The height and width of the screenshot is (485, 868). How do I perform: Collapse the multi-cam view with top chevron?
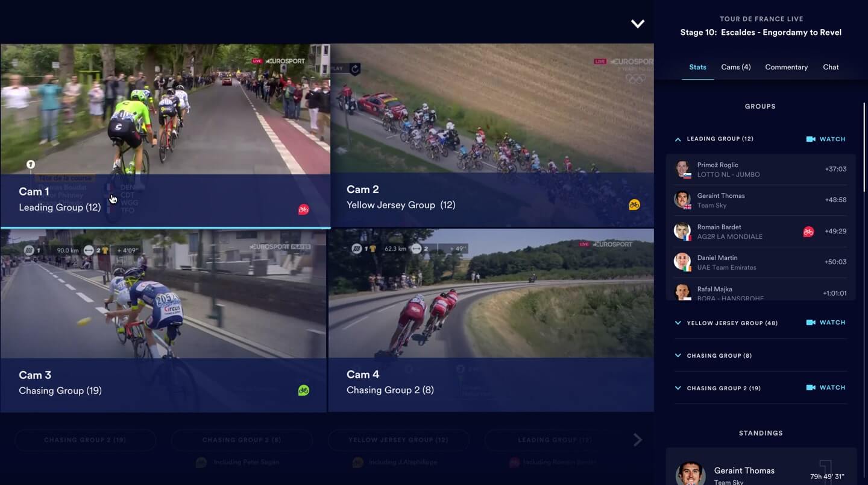(x=637, y=24)
